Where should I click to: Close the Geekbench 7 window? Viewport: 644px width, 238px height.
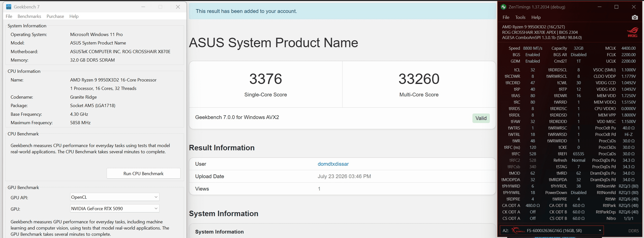point(178,7)
